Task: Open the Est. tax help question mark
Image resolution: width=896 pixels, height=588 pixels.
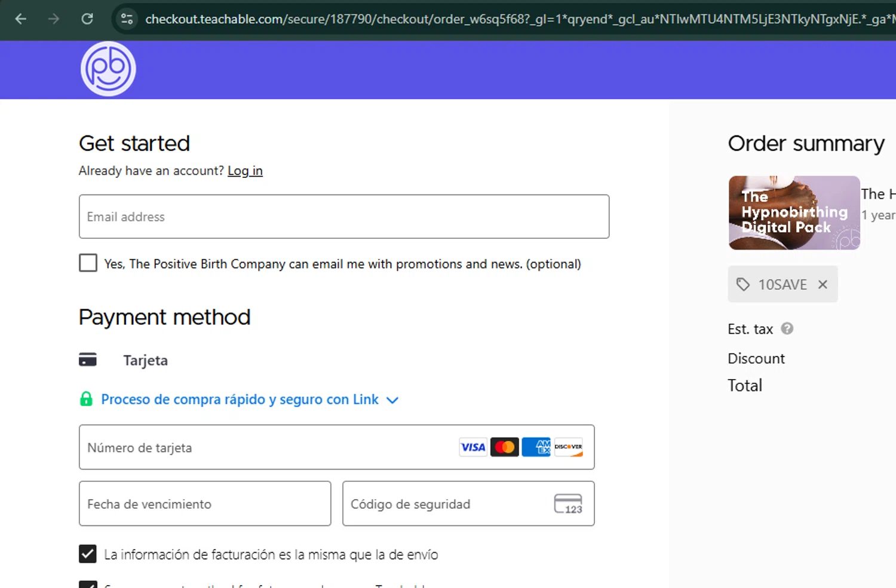Action: (787, 328)
